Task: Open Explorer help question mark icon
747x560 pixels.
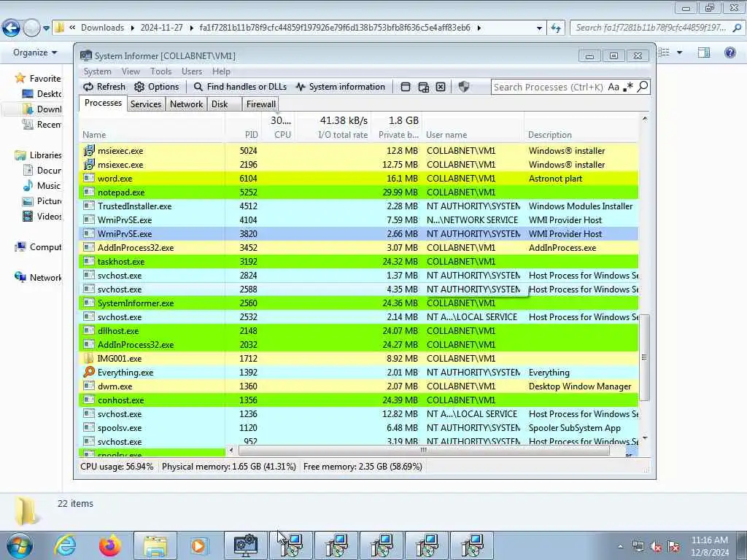Action: point(729,52)
